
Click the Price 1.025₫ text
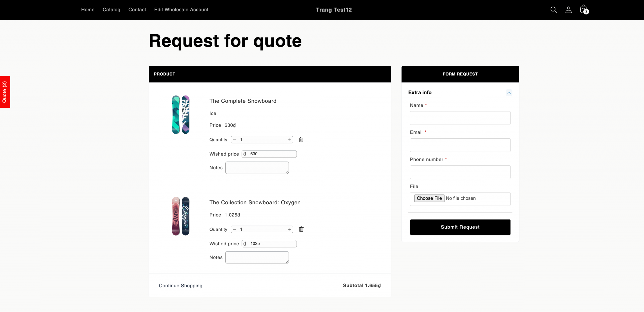pos(225,215)
